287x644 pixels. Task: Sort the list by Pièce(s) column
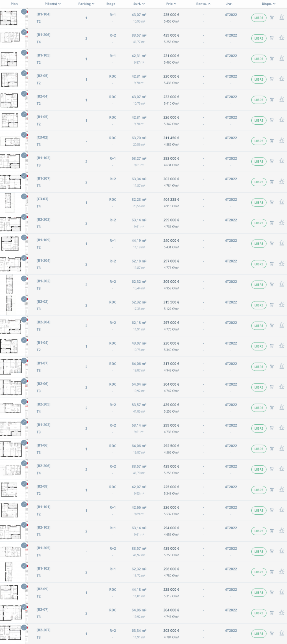tap(52, 4)
